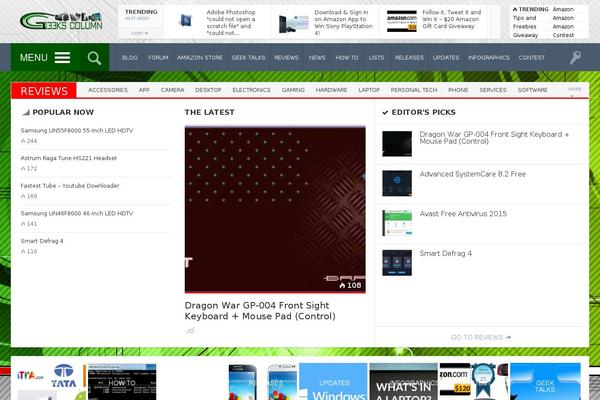Open the RELEASES menu item
600x400 pixels.
point(409,57)
